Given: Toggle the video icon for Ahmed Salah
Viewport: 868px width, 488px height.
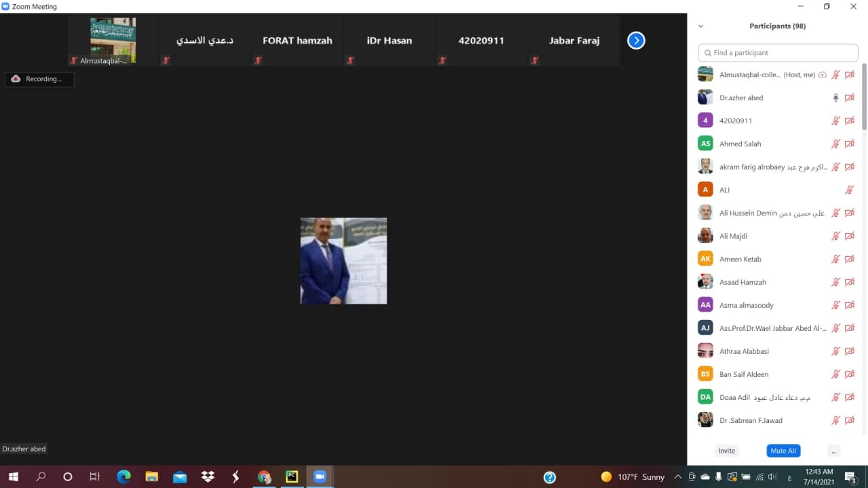Looking at the screenshot, I should coord(849,144).
